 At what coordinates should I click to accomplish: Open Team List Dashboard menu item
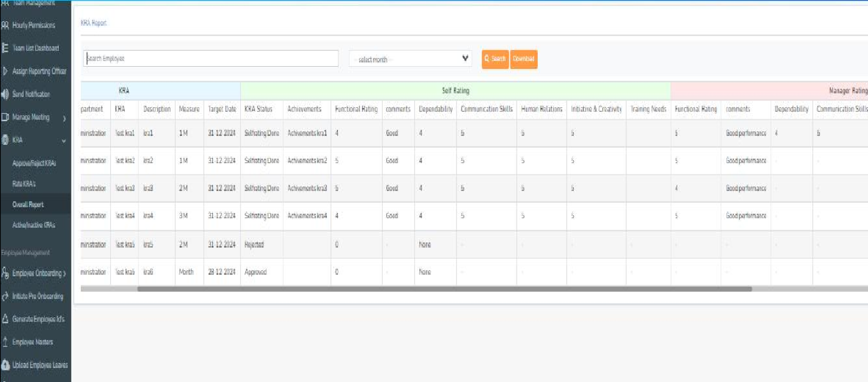pos(36,48)
